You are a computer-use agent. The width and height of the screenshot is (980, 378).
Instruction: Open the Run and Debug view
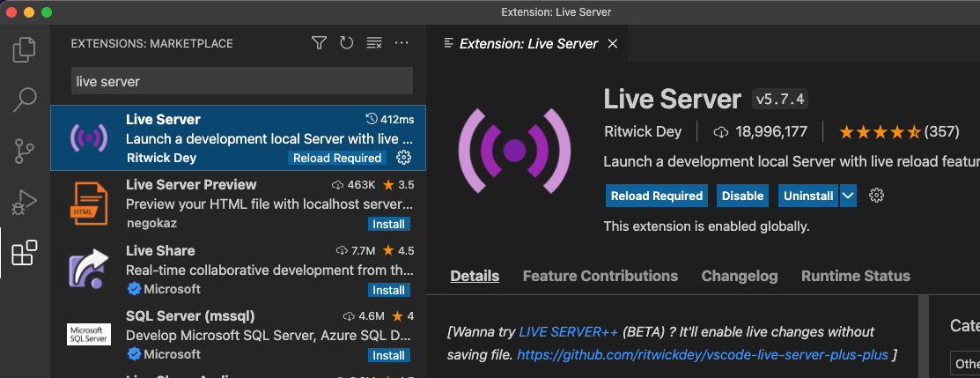click(25, 202)
